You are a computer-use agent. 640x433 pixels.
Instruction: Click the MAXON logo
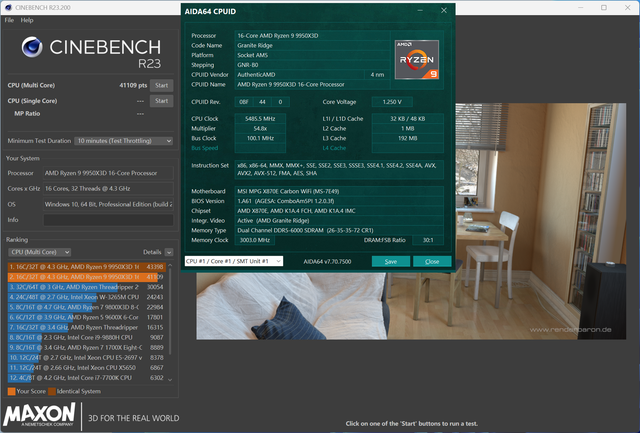pyautogui.click(x=40, y=415)
